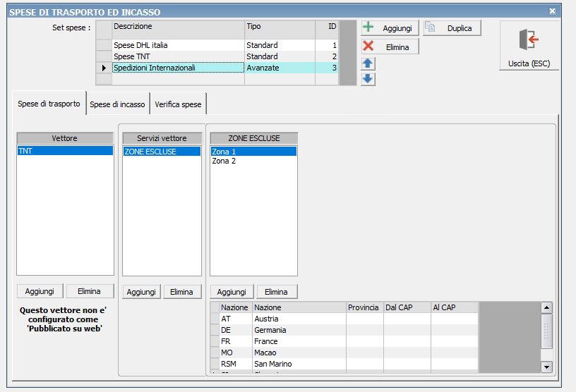Click the Tipo column header

(280, 30)
